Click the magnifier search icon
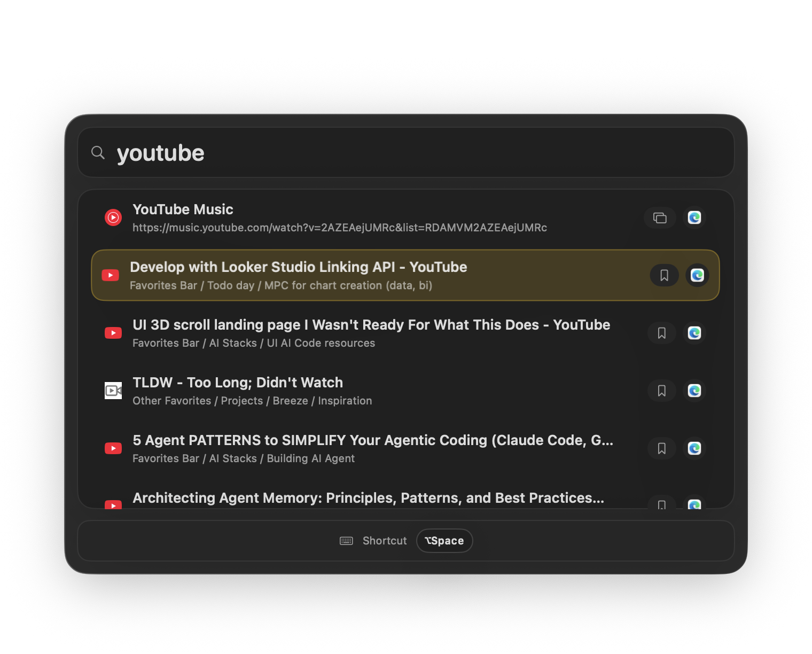 click(x=98, y=153)
